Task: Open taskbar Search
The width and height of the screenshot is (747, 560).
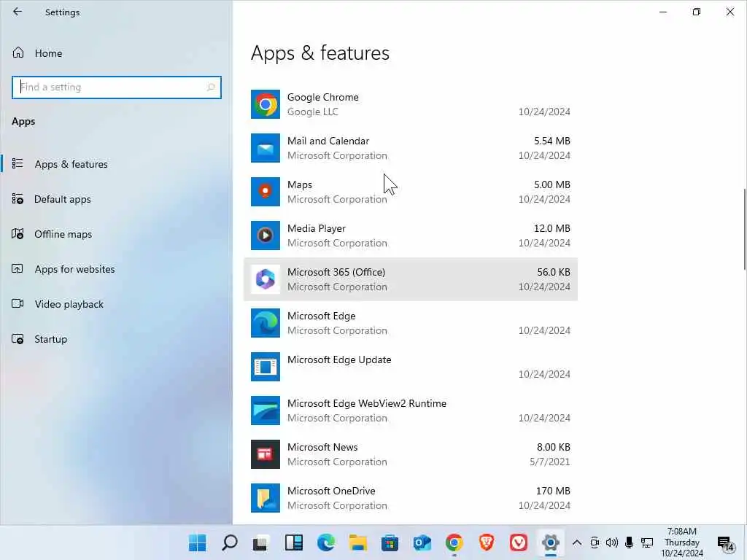Action: [230, 542]
